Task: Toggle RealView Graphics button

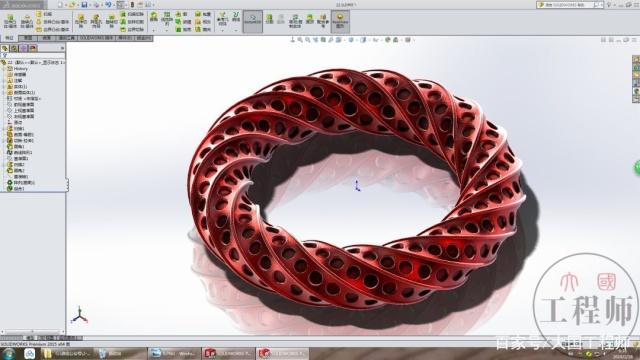Action: pos(340,21)
